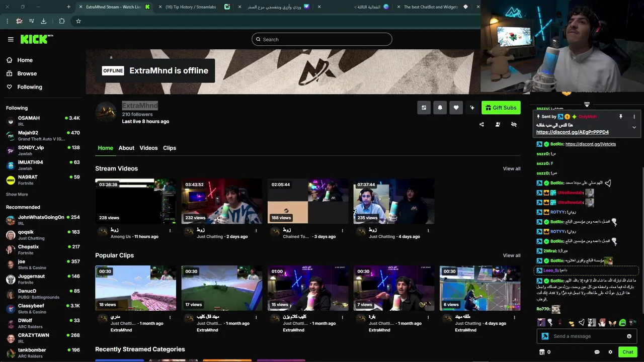The image size is (644, 362).
Task: Open options menu for video streamed 2 days ago
Action: pos(256,231)
